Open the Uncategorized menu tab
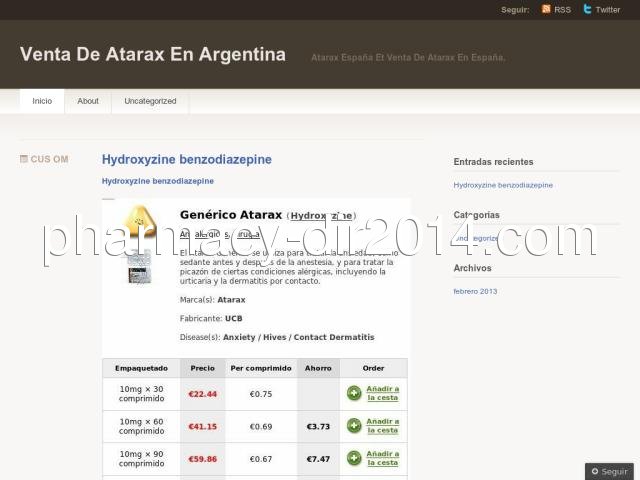Viewport: 640px width, 480px height. coord(150,101)
